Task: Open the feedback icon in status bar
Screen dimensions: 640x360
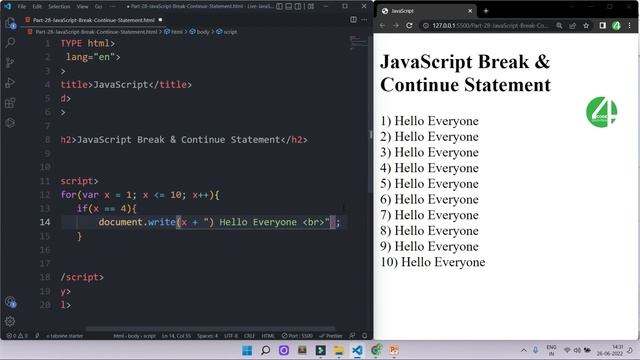Action: [x=353, y=336]
